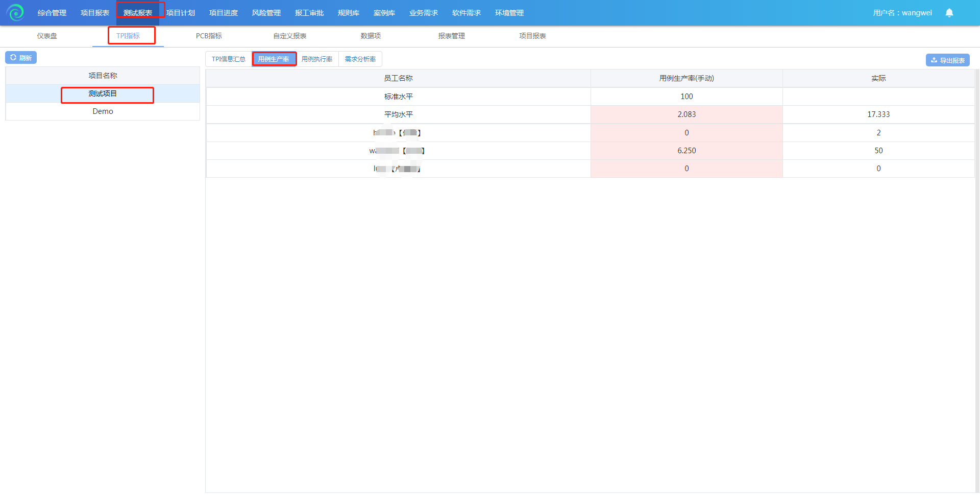
Task: Click average value 2.083 cell
Action: point(687,114)
